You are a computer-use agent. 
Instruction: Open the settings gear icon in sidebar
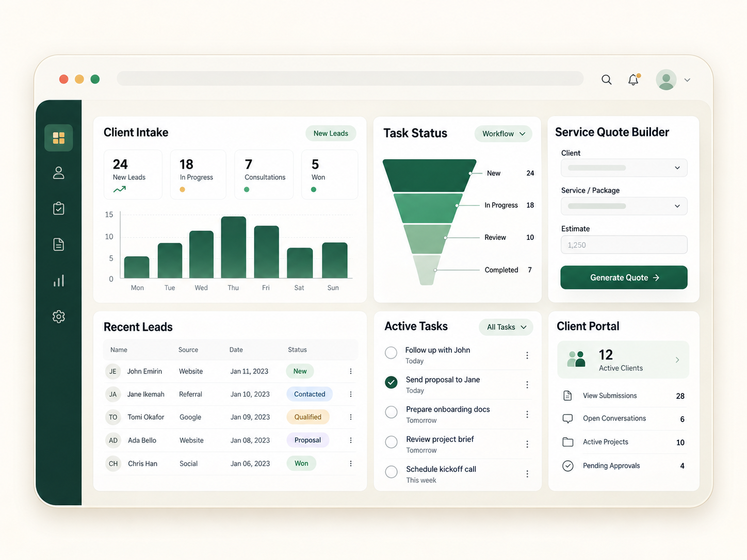59,317
